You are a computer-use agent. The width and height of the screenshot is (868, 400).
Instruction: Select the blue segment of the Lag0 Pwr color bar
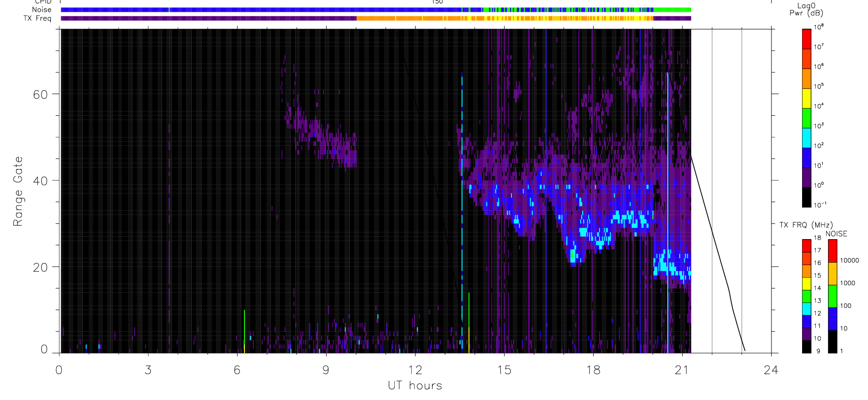click(x=806, y=158)
